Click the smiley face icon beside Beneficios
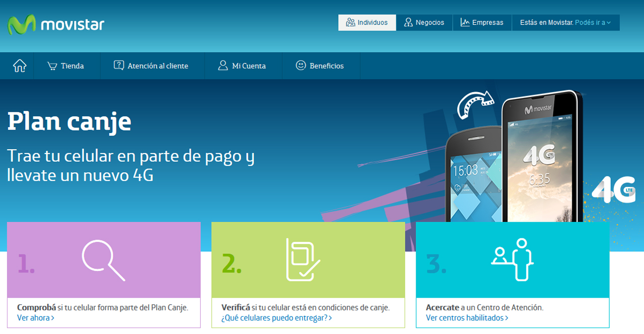This screenshot has height=334, width=644. tap(301, 65)
